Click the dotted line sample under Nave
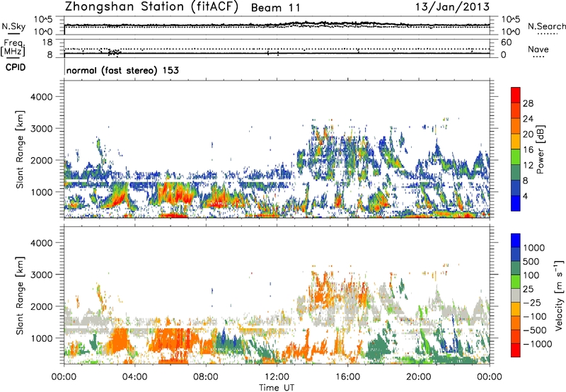The height and width of the screenshot is (392, 566). tap(539, 57)
